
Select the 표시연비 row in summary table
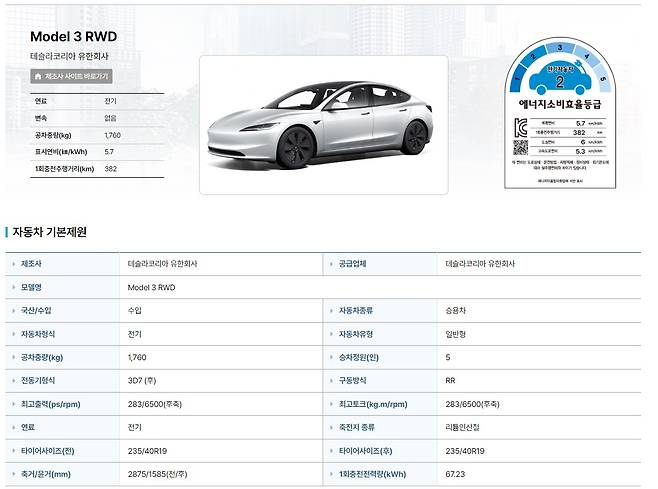[x=97, y=151]
